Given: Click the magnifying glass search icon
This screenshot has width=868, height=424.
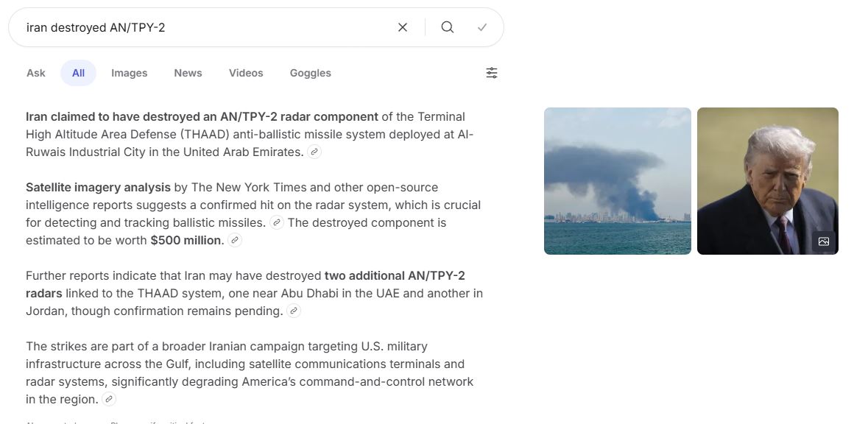Looking at the screenshot, I should (x=448, y=27).
